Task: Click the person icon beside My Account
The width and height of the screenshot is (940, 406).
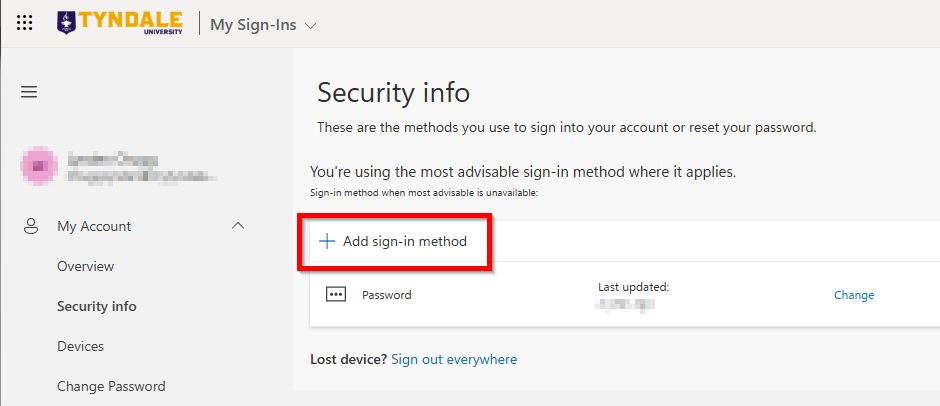Action: [x=31, y=226]
